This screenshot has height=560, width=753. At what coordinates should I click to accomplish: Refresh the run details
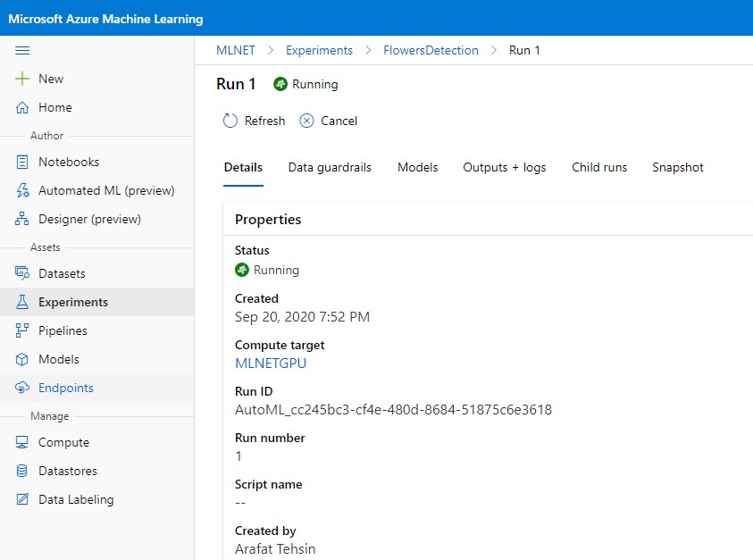254,121
